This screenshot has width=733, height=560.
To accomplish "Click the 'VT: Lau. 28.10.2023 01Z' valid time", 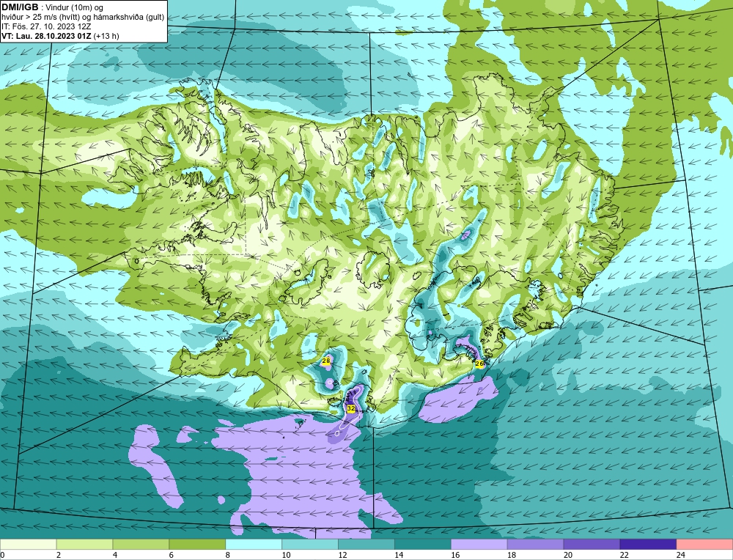I will (46, 36).
